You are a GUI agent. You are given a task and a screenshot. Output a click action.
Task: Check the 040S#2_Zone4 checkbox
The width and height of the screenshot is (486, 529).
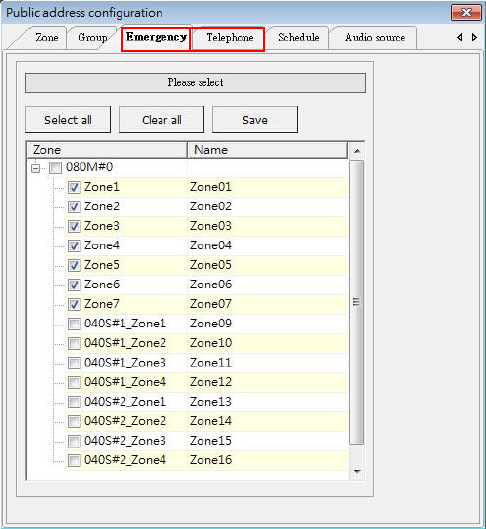[x=74, y=461]
